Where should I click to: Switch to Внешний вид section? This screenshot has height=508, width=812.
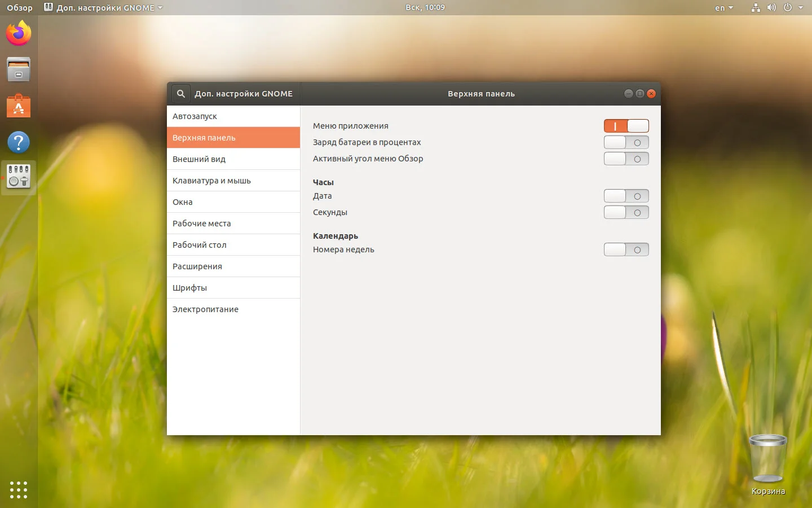pyautogui.click(x=233, y=159)
